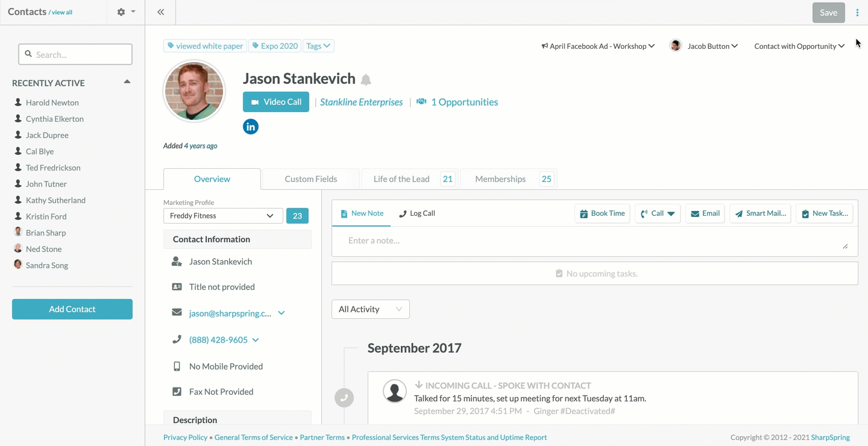Open the Tags dropdown
The height and width of the screenshot is (446, 868).
pos(318,46)
